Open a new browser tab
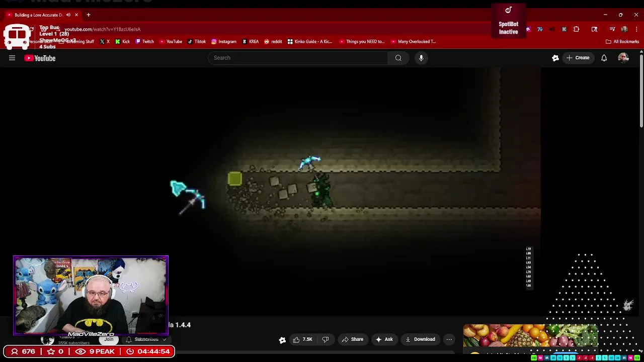This screenshot has width=644, height=362. click(89, 15)
